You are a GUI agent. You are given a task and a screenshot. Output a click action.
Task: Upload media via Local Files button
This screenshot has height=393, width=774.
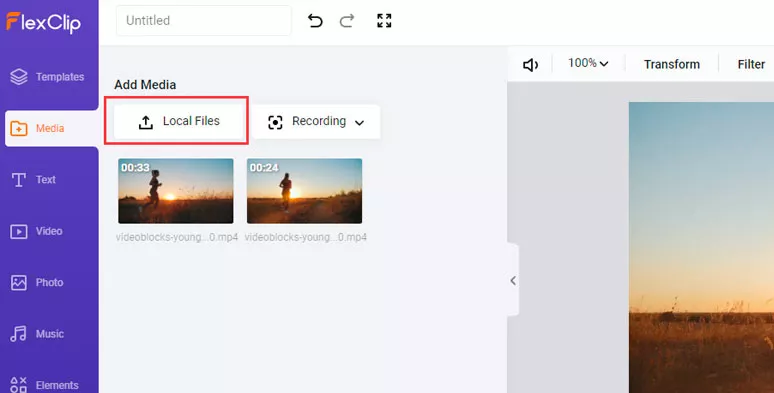(x=179, y=121)
